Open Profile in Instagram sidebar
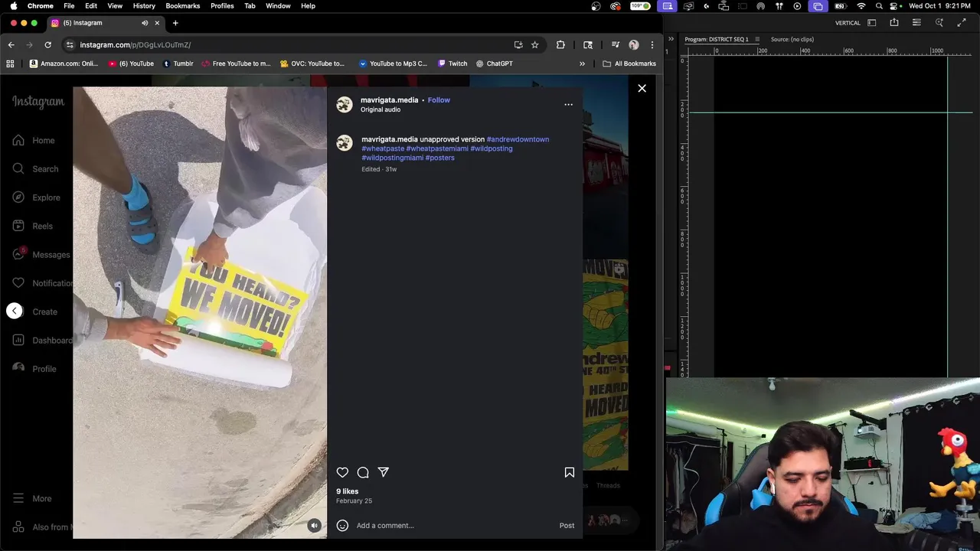 (x=34, y=368)
